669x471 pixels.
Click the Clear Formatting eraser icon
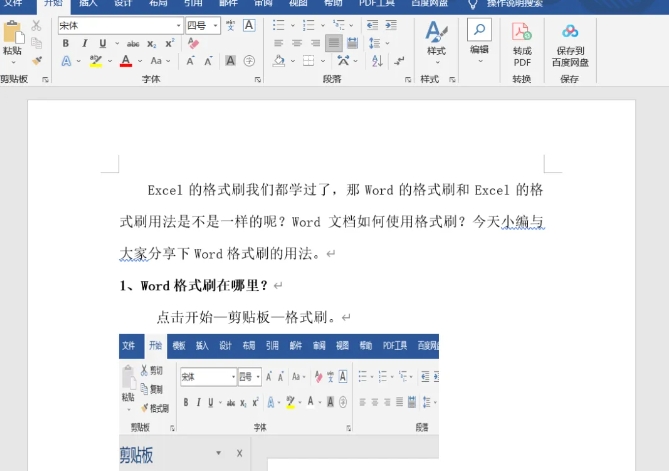coord(193,43)
